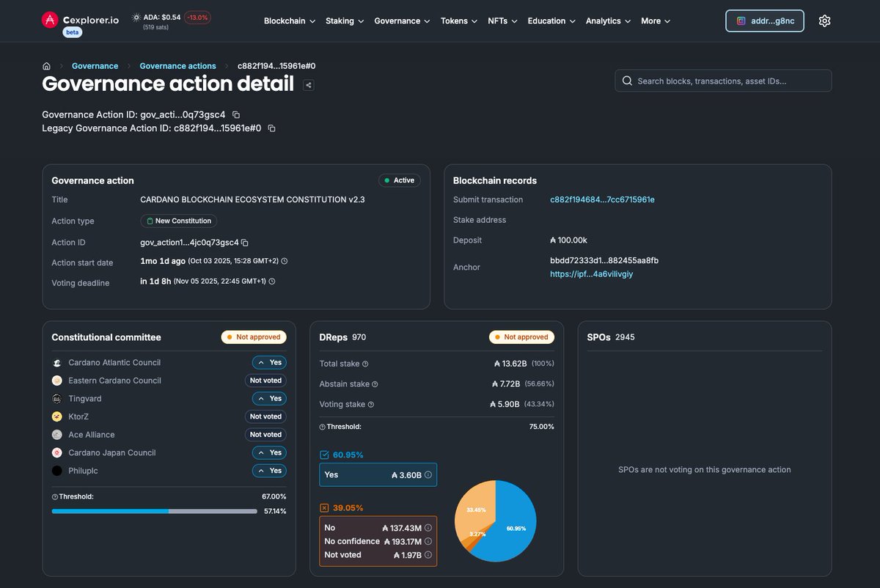Click Ace Alliance's Not voted badge
The image size is (880, 588).
tap(265, 435)
